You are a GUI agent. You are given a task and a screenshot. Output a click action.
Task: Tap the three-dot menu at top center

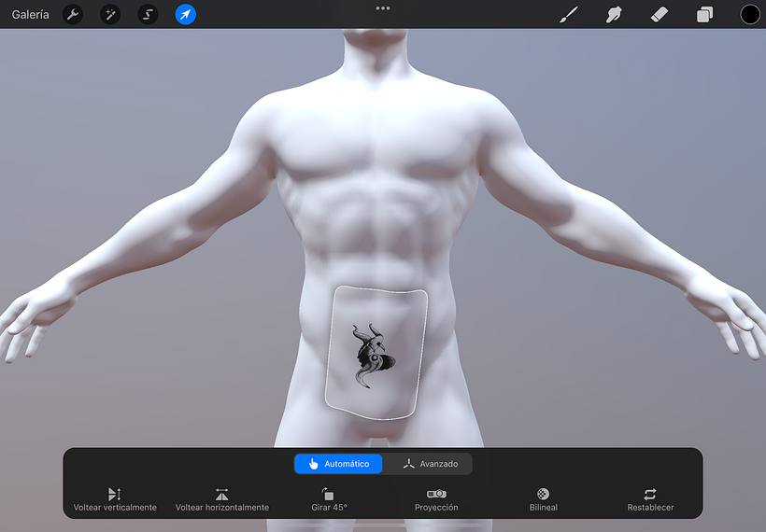[383, 8]
